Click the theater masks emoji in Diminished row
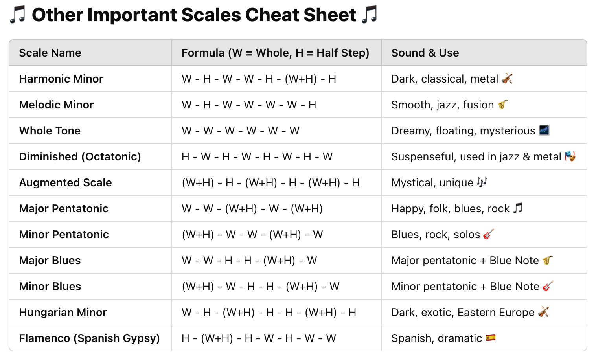This screenshot has height=364, width=607. pyautogui.click(x=570, y=156)
